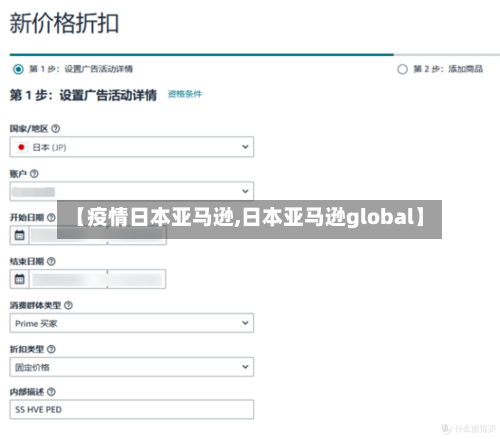The height and width of the screenshot is (439, 500).
Task: Open the Prime 买家 dropdown
Action: pyautogui.click(x=132, y=323)
